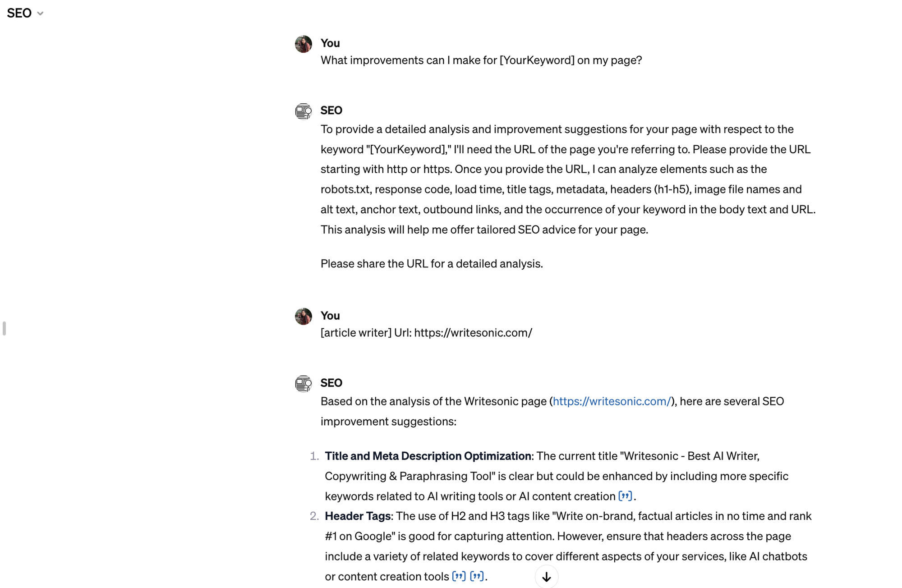Click the 'Title and Meta Description Optimization' heading
This screenshot has width=902, height=588.
click(x=428, y=456)
